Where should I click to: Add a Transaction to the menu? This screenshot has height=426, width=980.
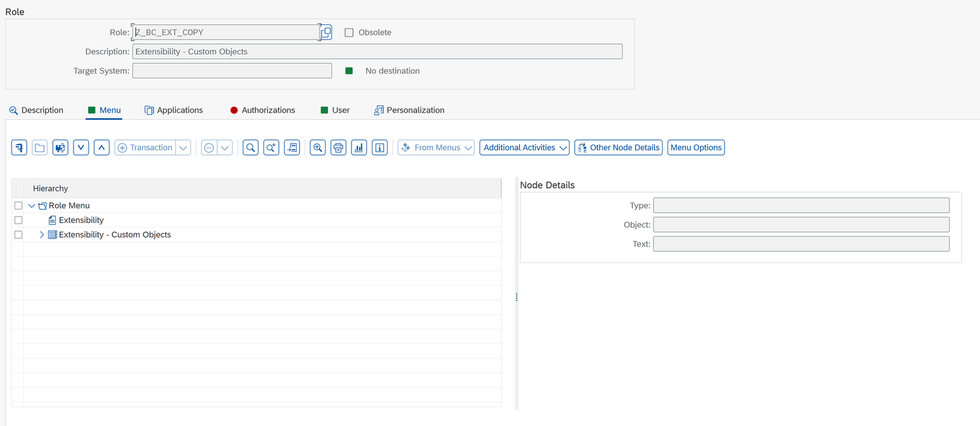pyautogui.click(x=145, y=148)
